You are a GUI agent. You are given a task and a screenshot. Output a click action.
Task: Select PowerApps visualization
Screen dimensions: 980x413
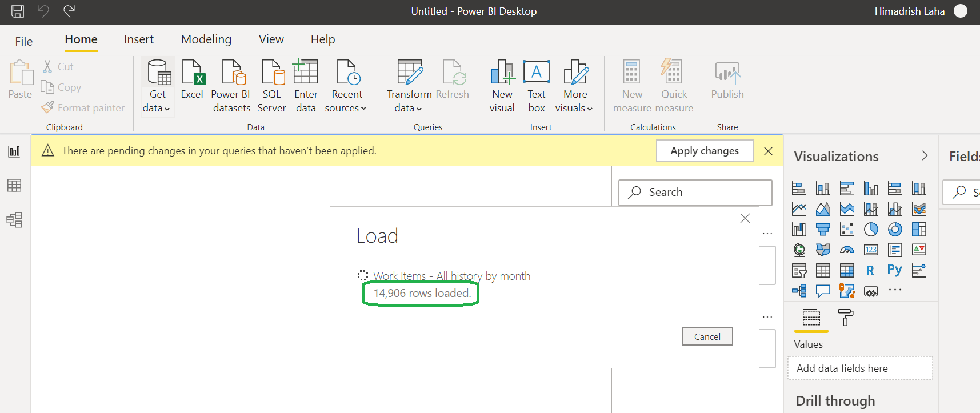[871, 291]
